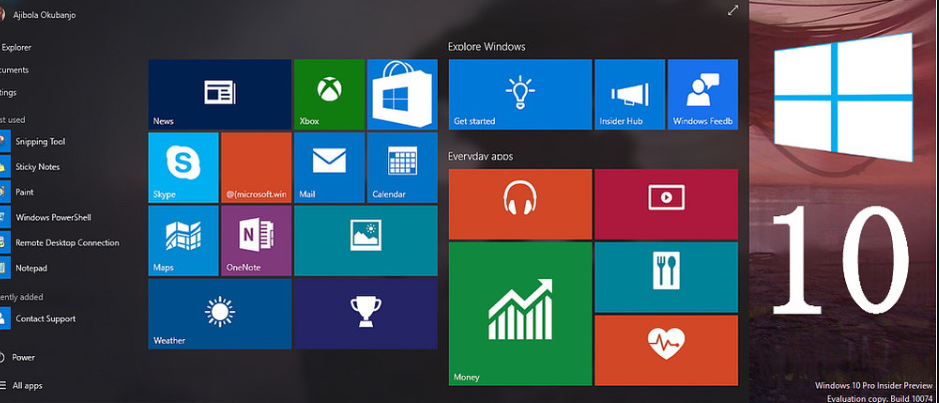The image size is (940, 403).
Task: Click the orange @{microsoft.win tile
Action: click(256, 168)
